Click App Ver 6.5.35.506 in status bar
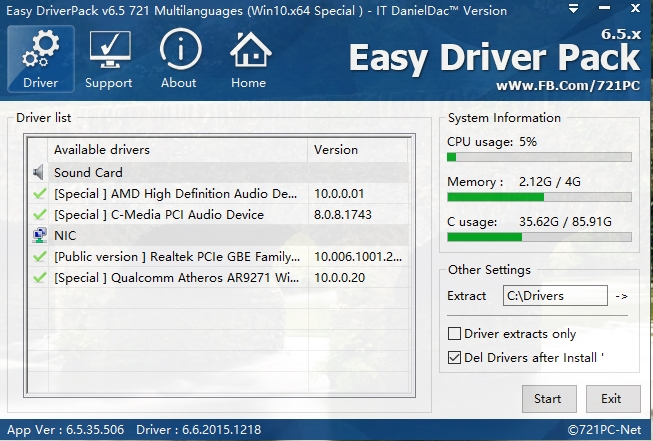This screenshot has width=653, height=441. coord(66,430)
